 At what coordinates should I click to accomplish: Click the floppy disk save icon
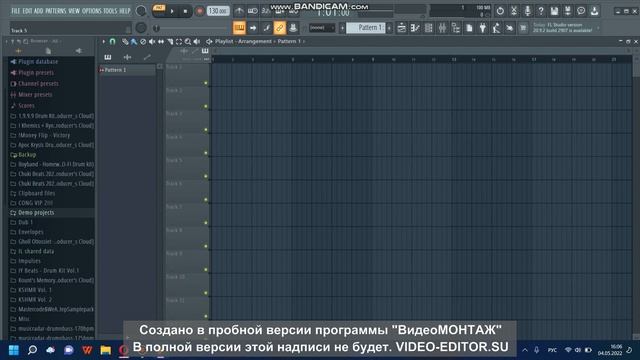(554, 11)
